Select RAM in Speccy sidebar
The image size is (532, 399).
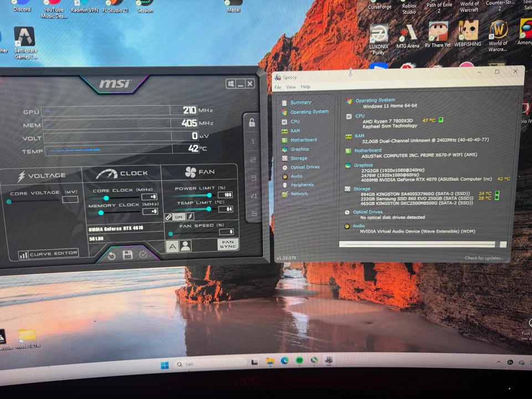coord(295,131)
